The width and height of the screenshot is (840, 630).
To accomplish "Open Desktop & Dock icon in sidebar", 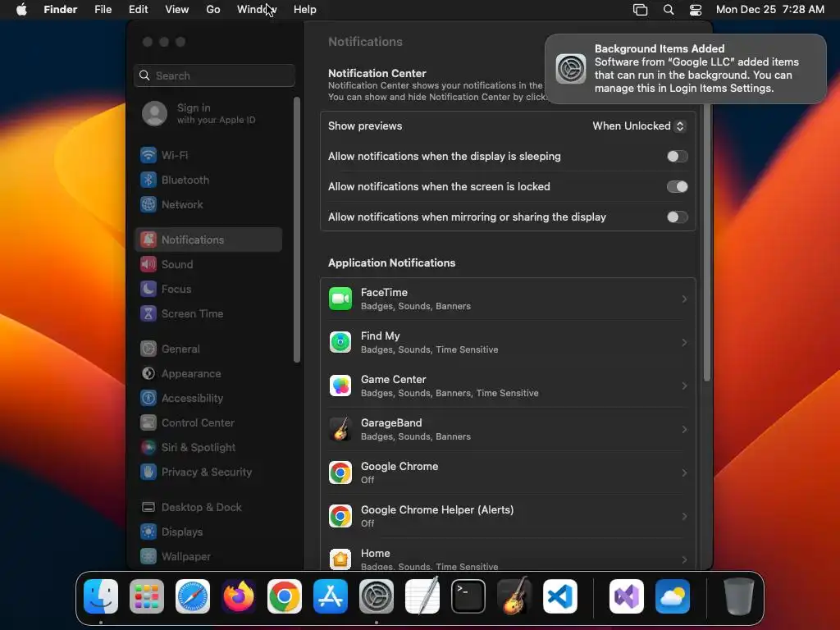I will tap(148, 507).
